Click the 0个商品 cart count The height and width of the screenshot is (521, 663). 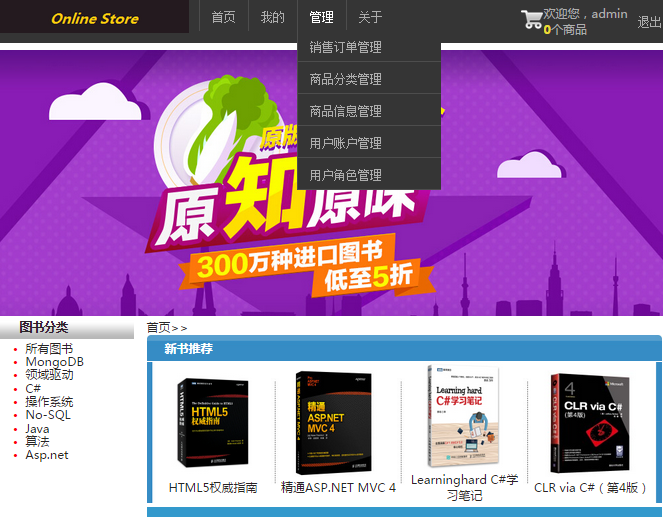point(565,29)
